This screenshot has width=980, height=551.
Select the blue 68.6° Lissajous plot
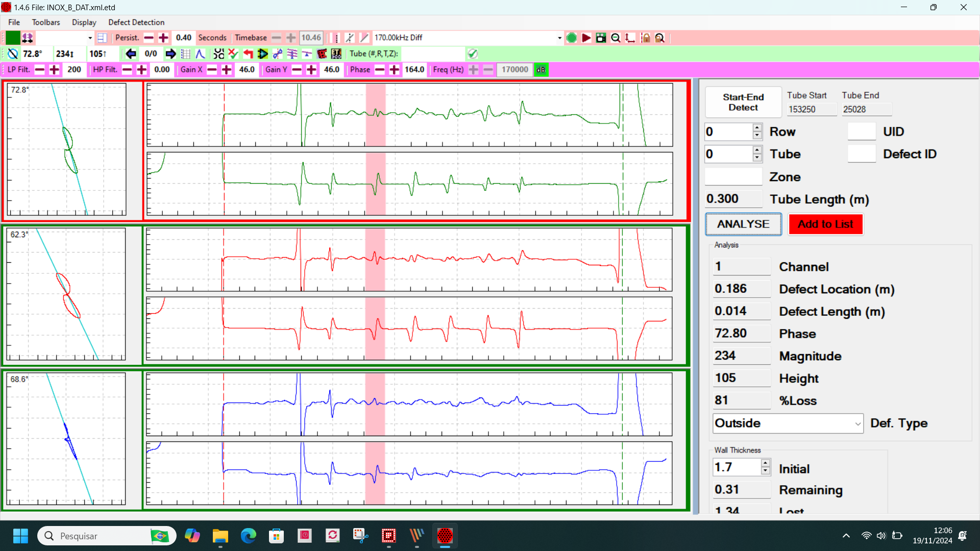click(x=66, y=439)
